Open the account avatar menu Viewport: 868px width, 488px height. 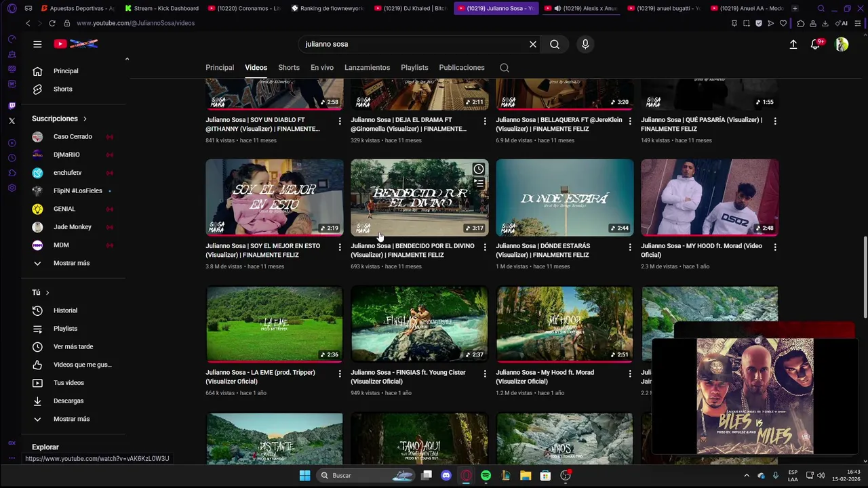tap(842, 44)
